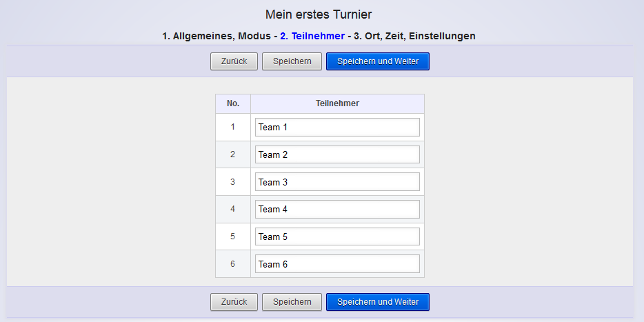
Task: Focus the Team 1 participant field
Action: point(337,128)
